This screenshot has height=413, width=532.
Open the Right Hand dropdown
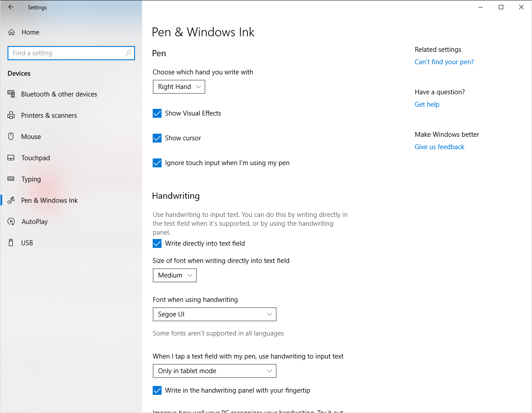tap(179, 87)
